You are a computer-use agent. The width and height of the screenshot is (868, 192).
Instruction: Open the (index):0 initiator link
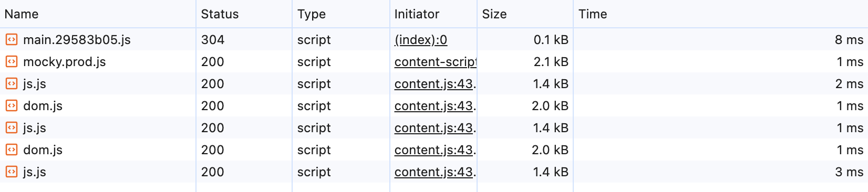click(421, 40)
